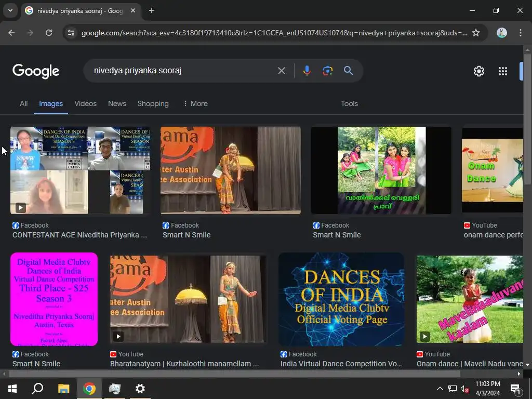Click horizontal scrollbar thumb
Image resolution: width=532 pixels, height=399 pixels.
tap(234, 374)
